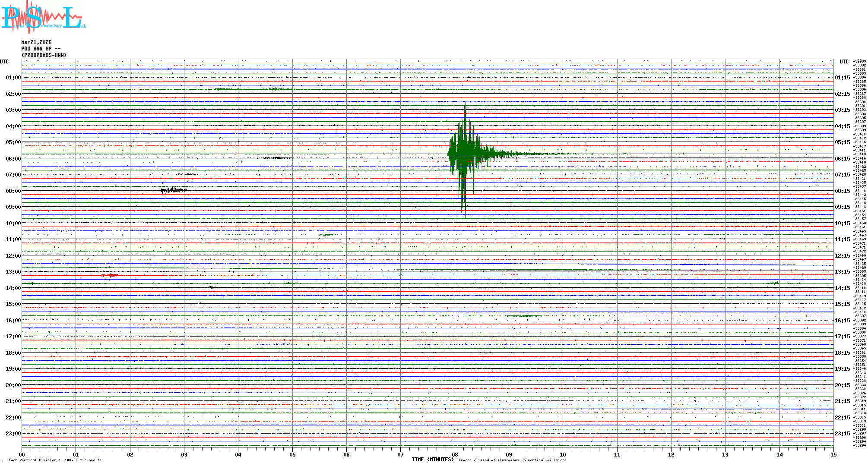
Task: Select the 12:00 hour label on left
Action: [x=13, y=256]
